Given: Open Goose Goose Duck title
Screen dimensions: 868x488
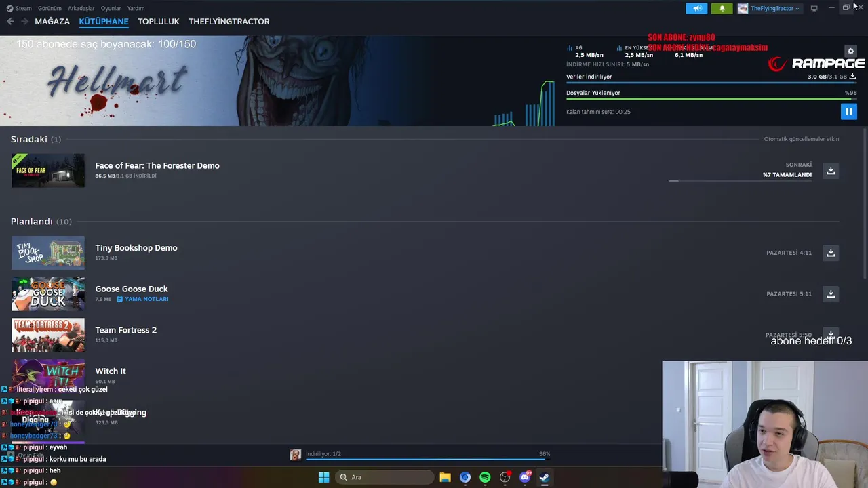Looking at the screenshot, I should click(x=132, y=289).
